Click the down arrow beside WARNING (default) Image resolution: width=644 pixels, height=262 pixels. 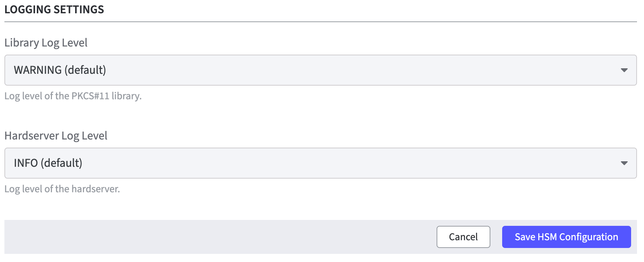[625, 70]
